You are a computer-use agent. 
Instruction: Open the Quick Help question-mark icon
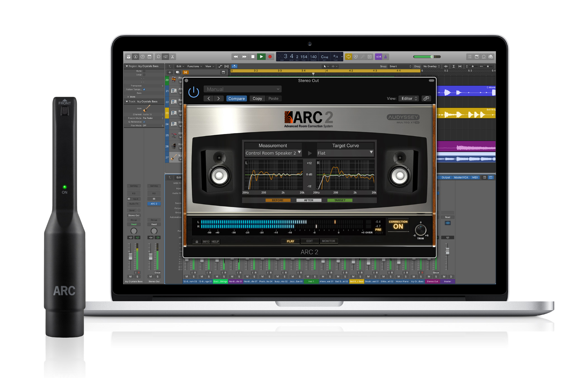click(x=142, y=57)
